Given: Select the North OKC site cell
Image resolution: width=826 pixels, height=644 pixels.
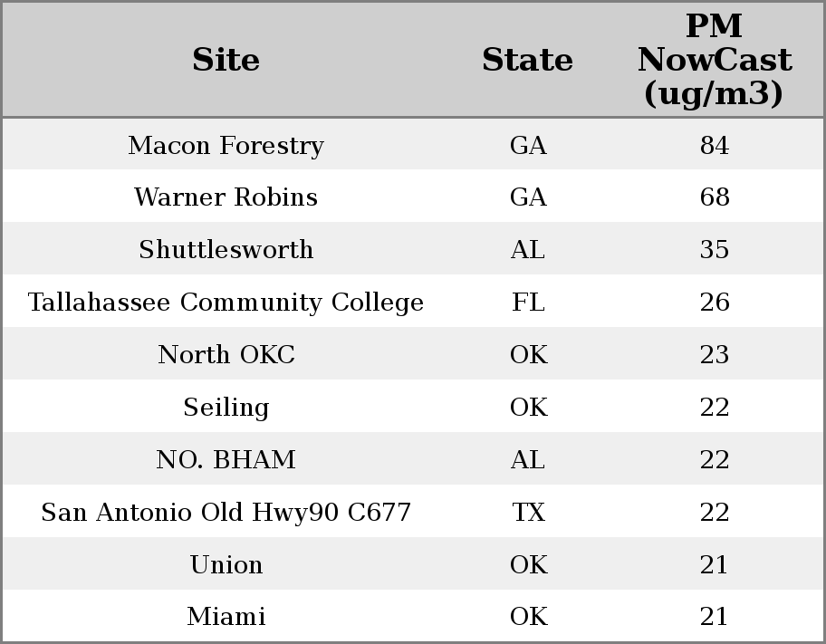Looking at the screenshot, I should (x=226, y=355).
